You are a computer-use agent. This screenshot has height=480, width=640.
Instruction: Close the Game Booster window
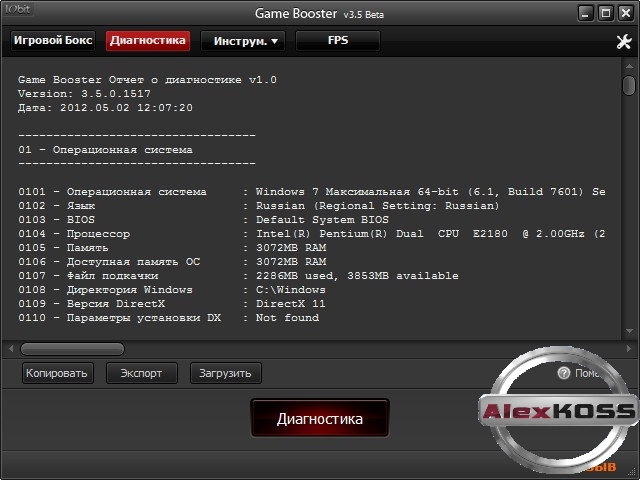(625, 14)
